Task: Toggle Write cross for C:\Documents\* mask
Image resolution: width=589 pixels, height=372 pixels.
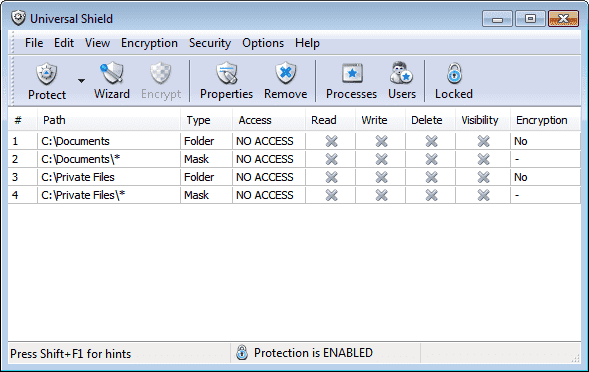Action: coord(381,159)
